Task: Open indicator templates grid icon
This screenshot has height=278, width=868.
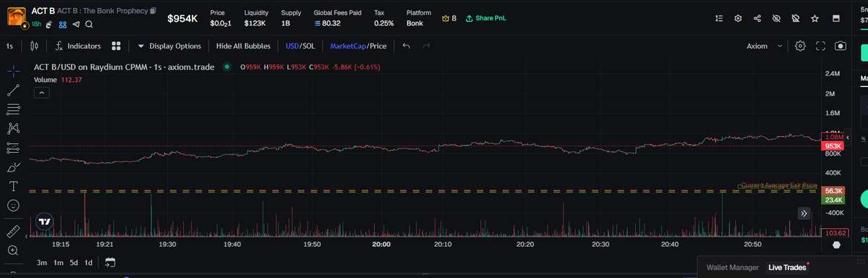Action: pos(116,46)
